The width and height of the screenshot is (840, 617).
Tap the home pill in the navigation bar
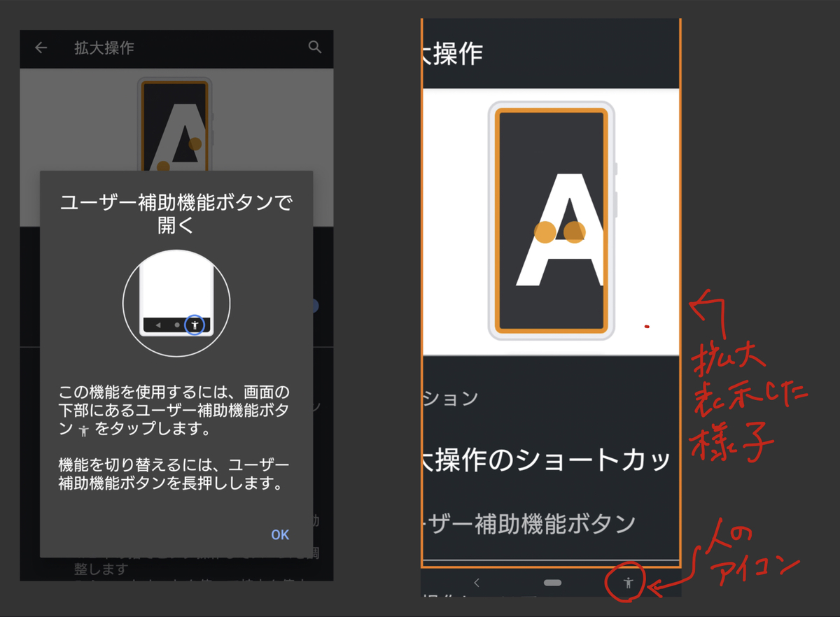coord(552,582)
